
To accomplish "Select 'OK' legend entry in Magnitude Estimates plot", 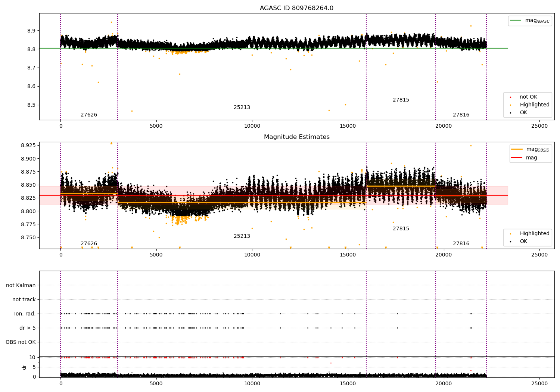I will click(523, 242).
